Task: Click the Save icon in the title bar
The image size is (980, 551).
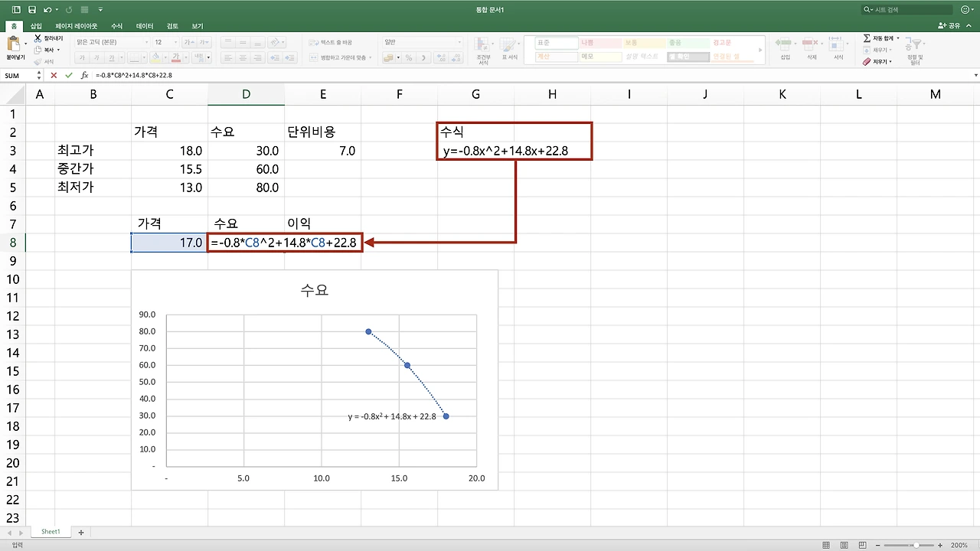Action: tap(31, 10)
